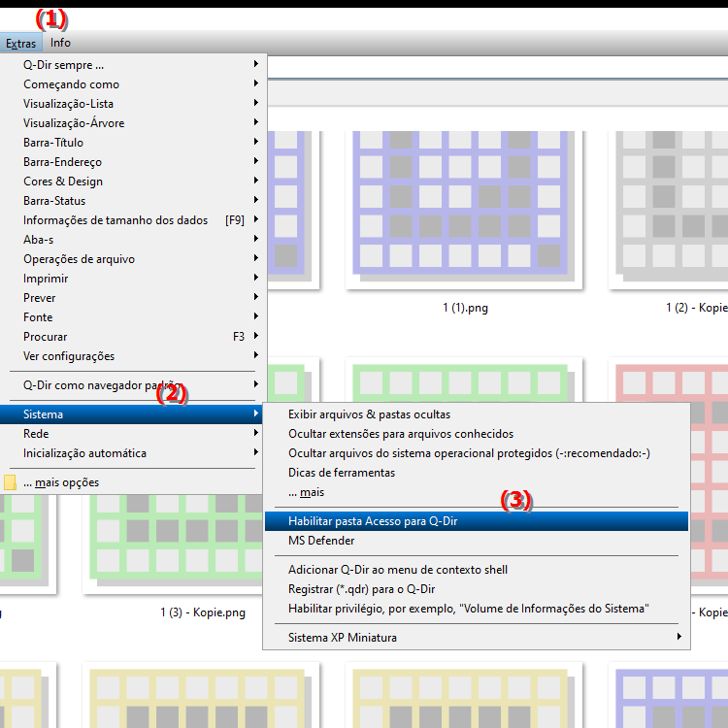Click the folder icon beside mais opções
This screenshot has height=728, width=728.
[x=11, y=482]
